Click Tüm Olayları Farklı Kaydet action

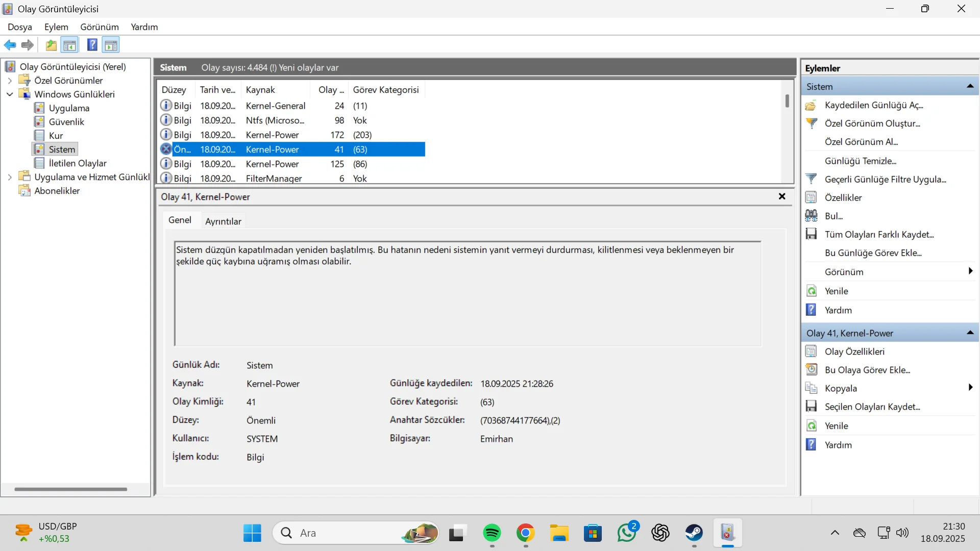879,234
